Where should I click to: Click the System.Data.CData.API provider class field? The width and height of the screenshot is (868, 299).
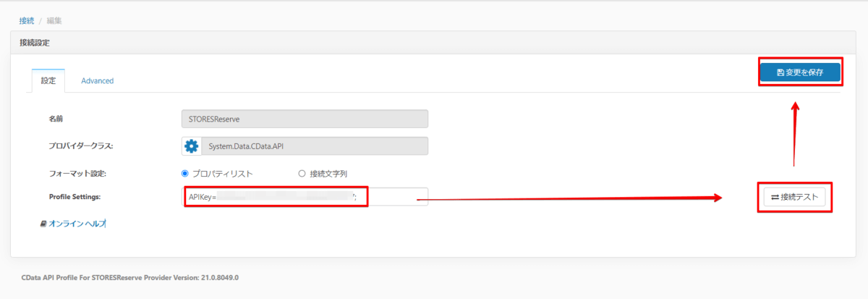[x=315, y=146]
